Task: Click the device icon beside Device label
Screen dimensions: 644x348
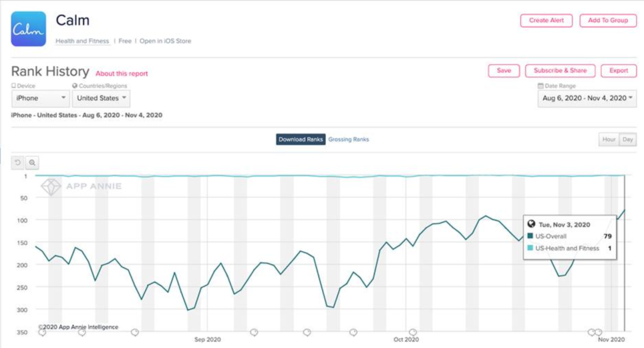Action: point(14,87)
